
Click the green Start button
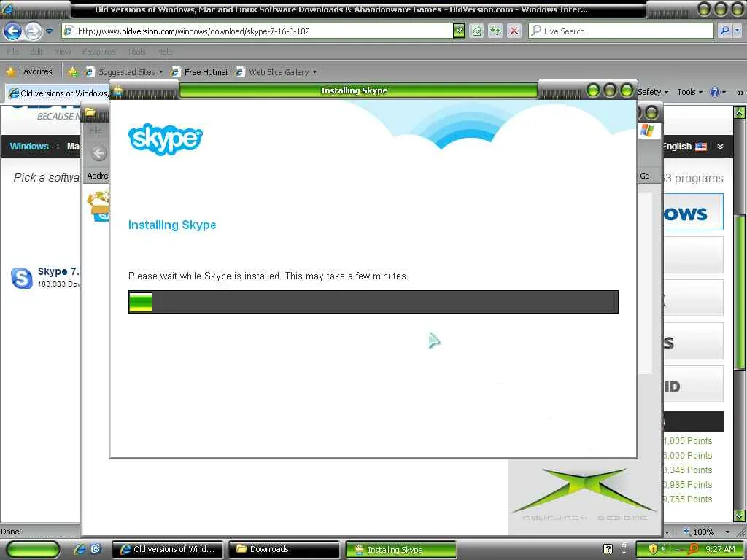(x=33, y=549)
